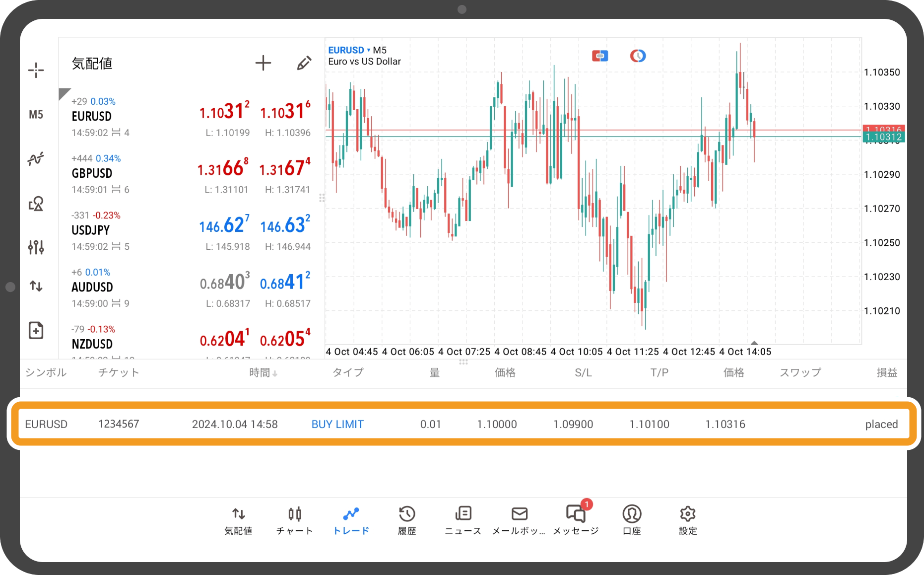This screenshot has width=924, height=575.
Task: Select the EURUSD quote row
Action: click(x=191, y=117)
